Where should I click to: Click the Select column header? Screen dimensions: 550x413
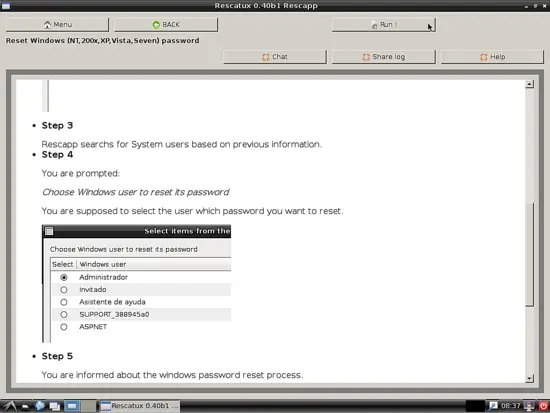63,264
